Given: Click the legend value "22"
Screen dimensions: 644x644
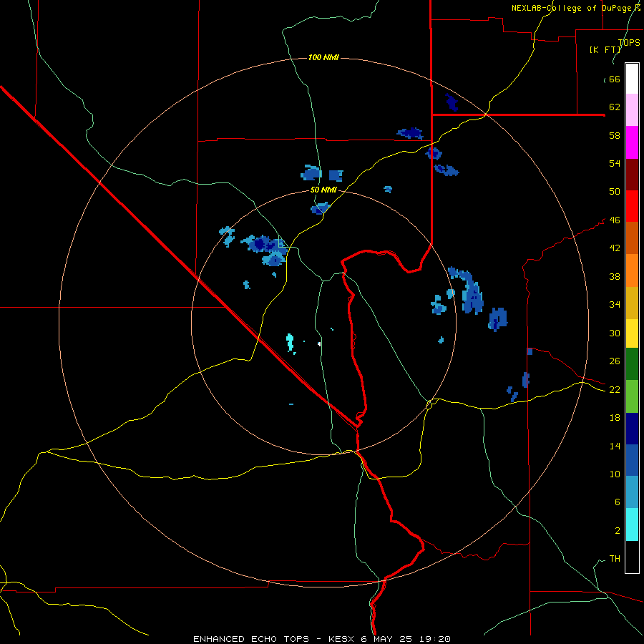Looking at the screenshot, I should tap(615, 390).
